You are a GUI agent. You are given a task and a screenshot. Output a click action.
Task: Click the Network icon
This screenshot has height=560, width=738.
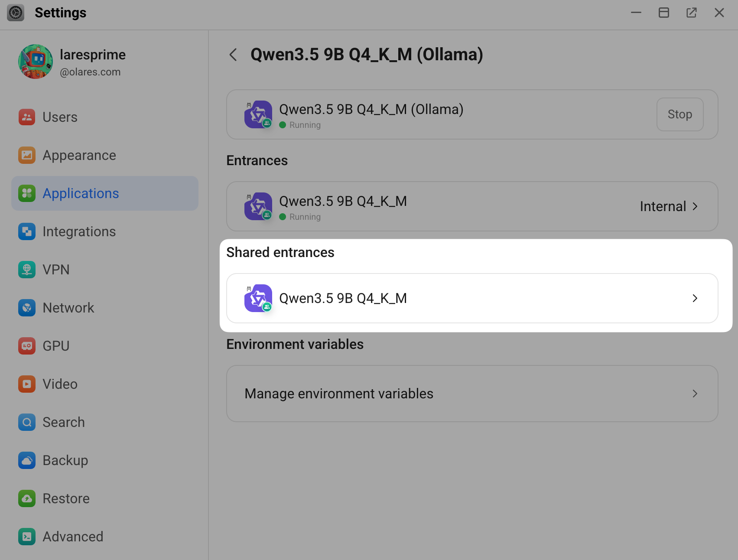click(x=27, y=308)
